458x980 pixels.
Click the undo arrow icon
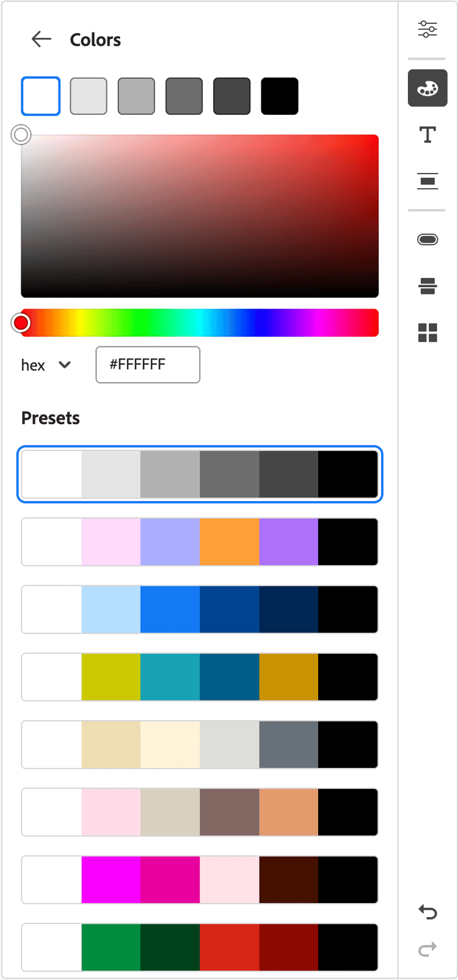[x=427, y=912]
